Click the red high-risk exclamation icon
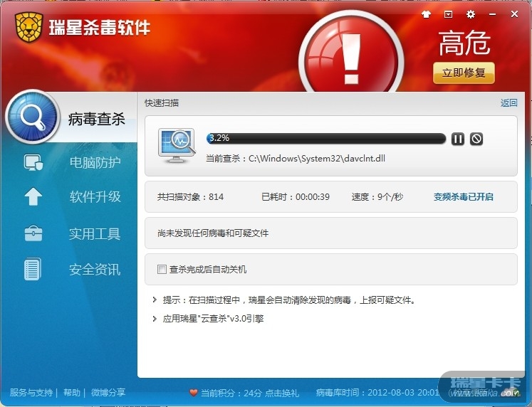532x407 pixels. [x=352, y=54]
